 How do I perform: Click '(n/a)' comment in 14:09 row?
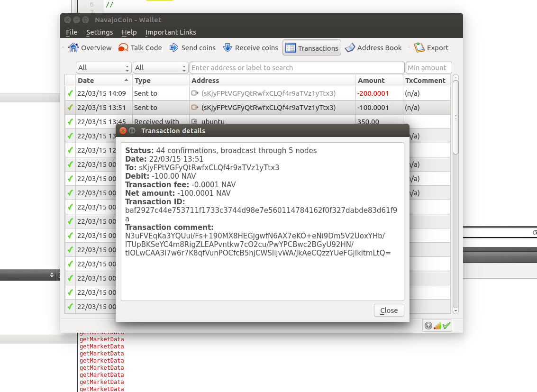[x=412, y=93]
